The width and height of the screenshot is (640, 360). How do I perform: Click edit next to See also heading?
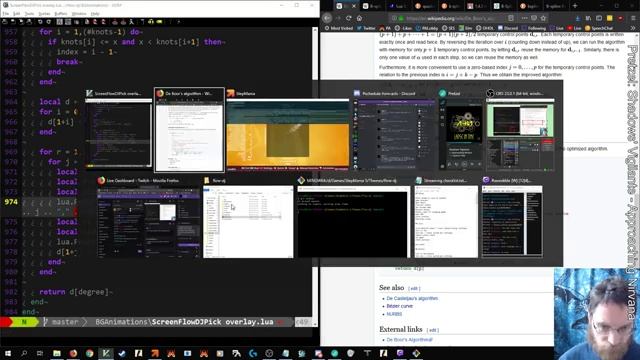point(413,289)
